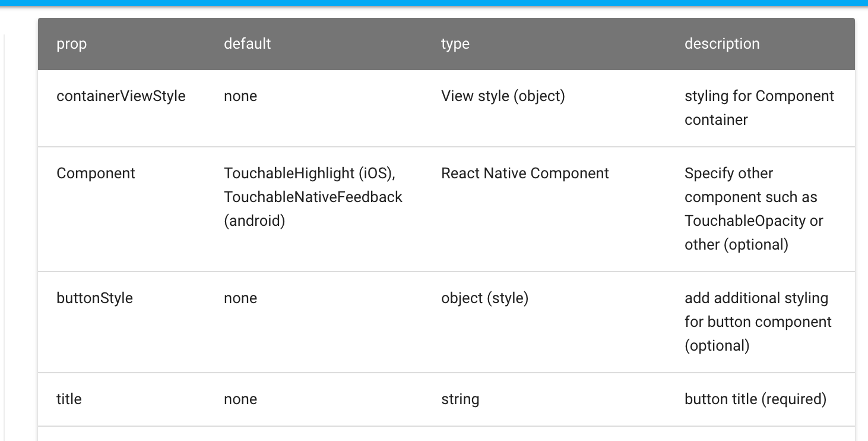This screenshot has width=868, height=441.
Task: Select the 'button title (required)' description text
Action: pyautogui.click(x=755, y=399)
